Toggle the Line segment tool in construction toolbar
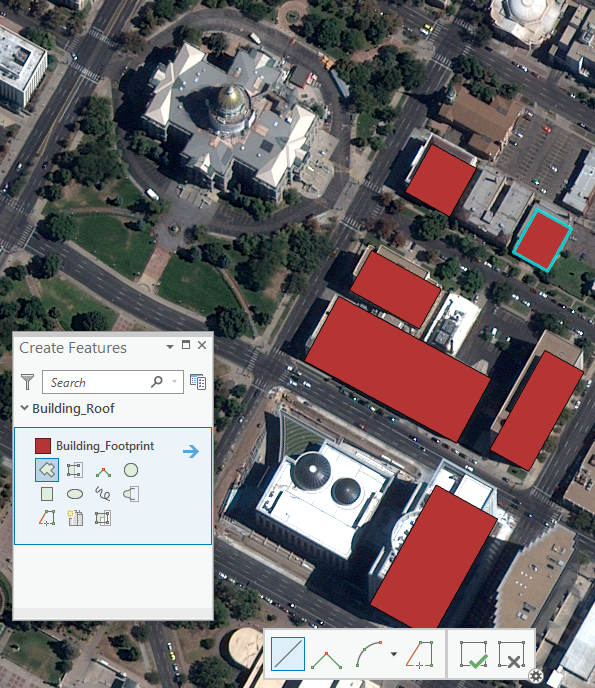595x688 pixels. click(288, 654)
